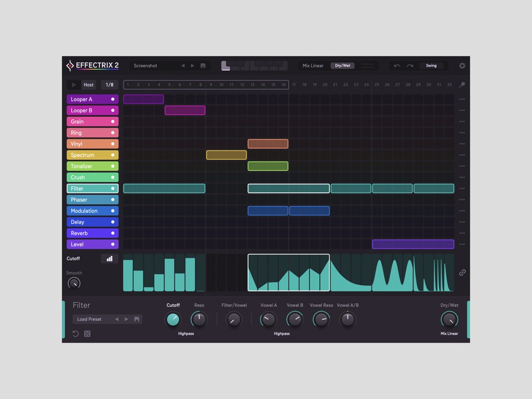Image resolution: width=532 pixels, height=399 pixels.
Task: Open Spectrum row three-dot menu
Action: [462, 155]
